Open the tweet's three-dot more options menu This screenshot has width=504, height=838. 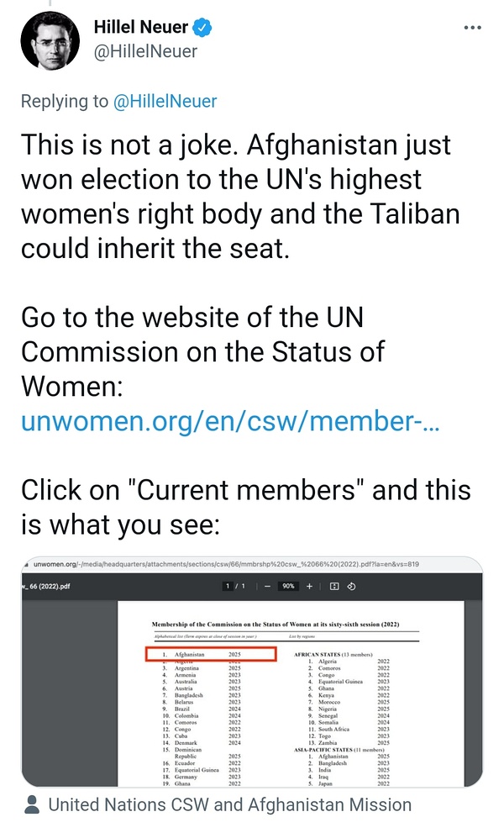click(x=473, y=28)
